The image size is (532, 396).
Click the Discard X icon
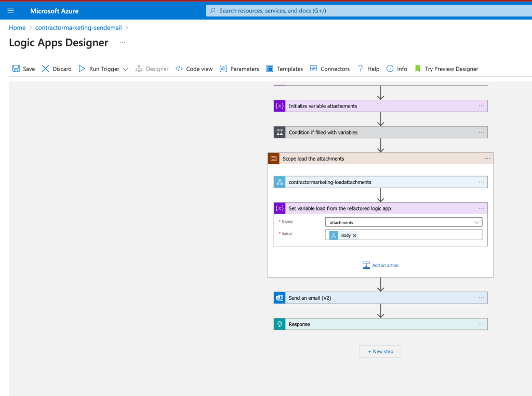(x=46, y=69)
